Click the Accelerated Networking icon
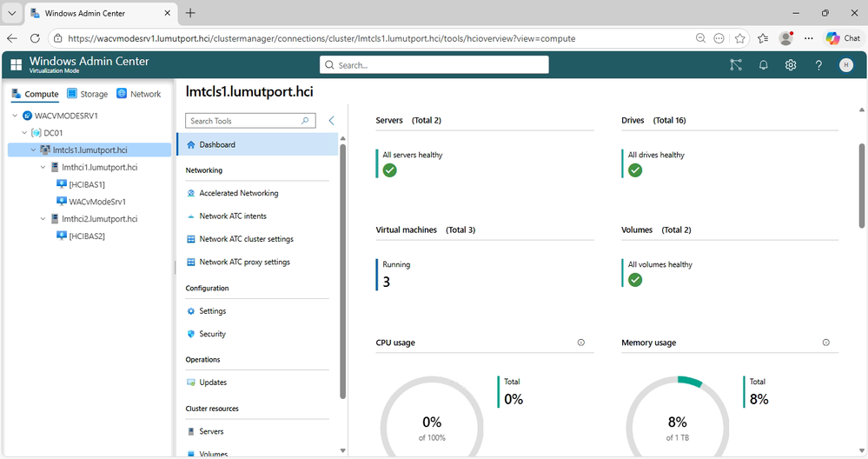This screenshot has height=459, width=868. [x=191, y=193]
